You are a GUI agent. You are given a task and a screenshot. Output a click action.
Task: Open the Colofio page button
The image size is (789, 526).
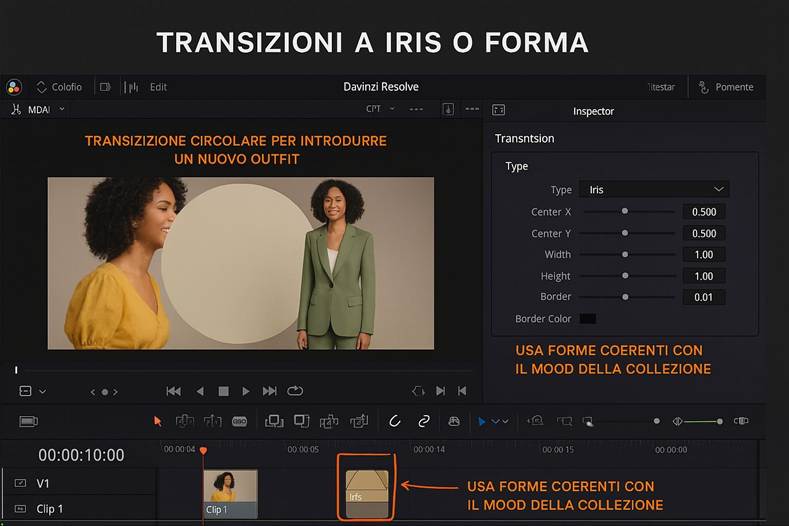[x=59, y=87]
